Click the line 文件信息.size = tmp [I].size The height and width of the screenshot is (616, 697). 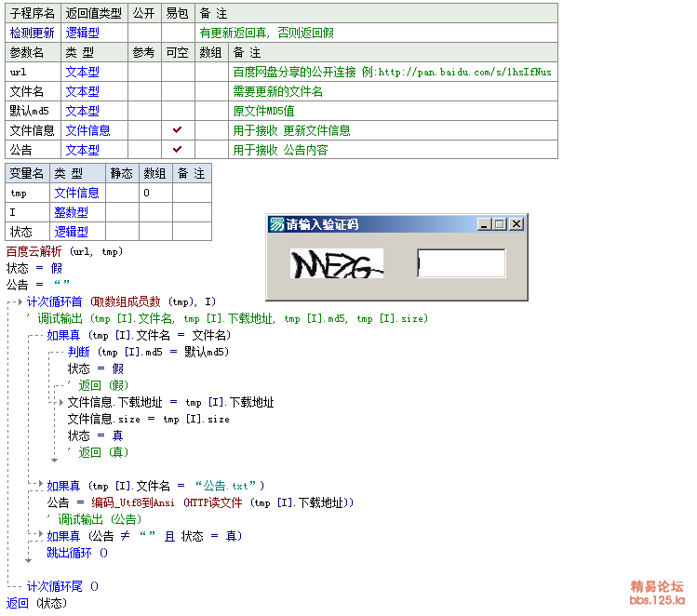tap(149, 419)
